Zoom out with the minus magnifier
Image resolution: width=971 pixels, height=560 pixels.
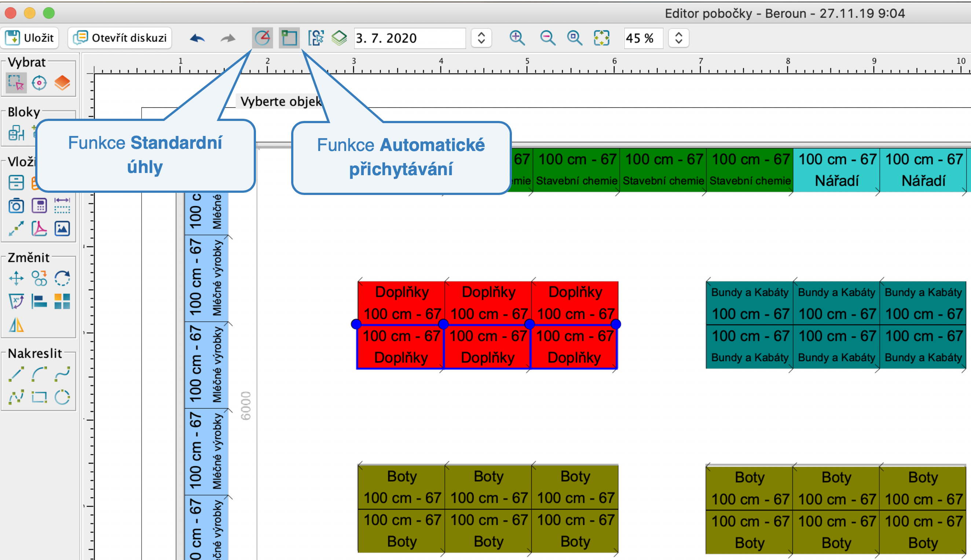[x=547, y=38]
